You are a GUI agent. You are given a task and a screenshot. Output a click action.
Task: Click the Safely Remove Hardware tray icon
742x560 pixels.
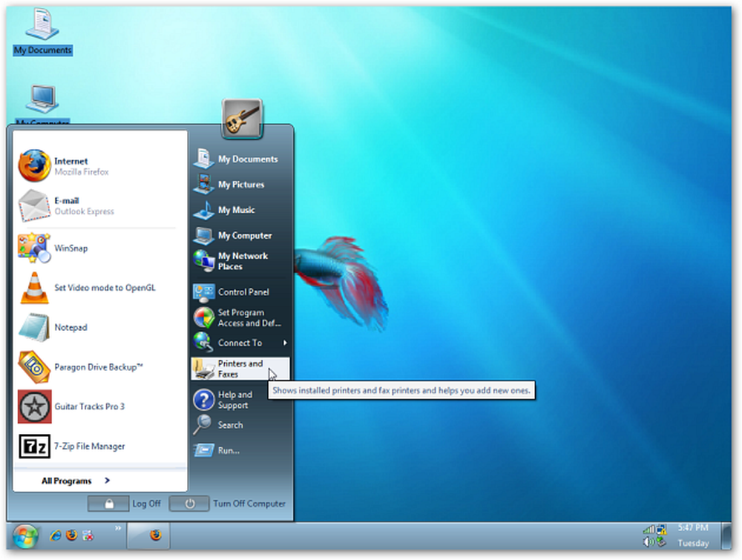tap(661, 542)
